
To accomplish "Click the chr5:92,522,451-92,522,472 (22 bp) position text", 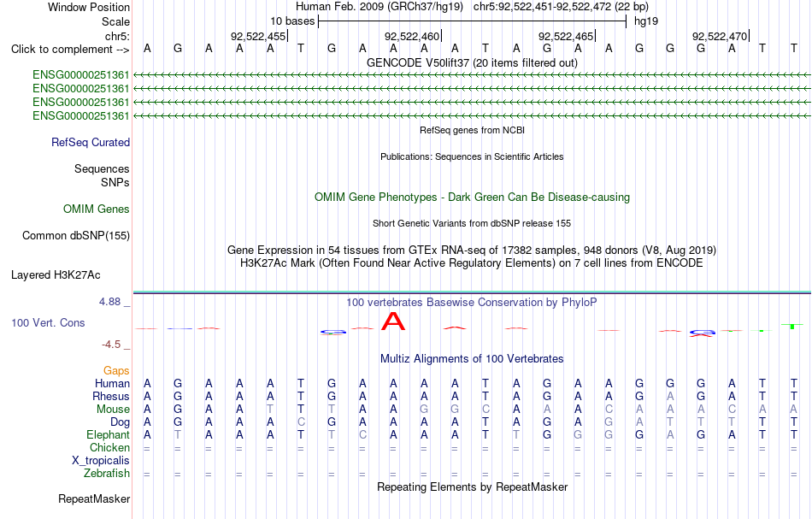I will click(x=561, y=7).
